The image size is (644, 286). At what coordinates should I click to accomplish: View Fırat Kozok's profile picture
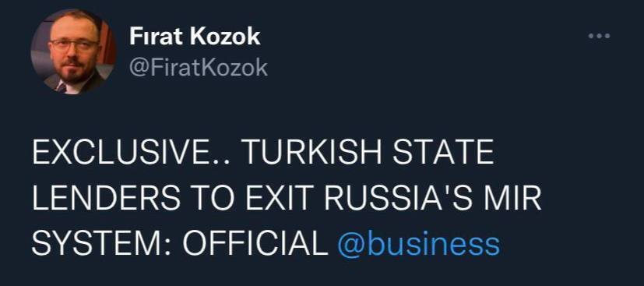click(x=73, y=51)
